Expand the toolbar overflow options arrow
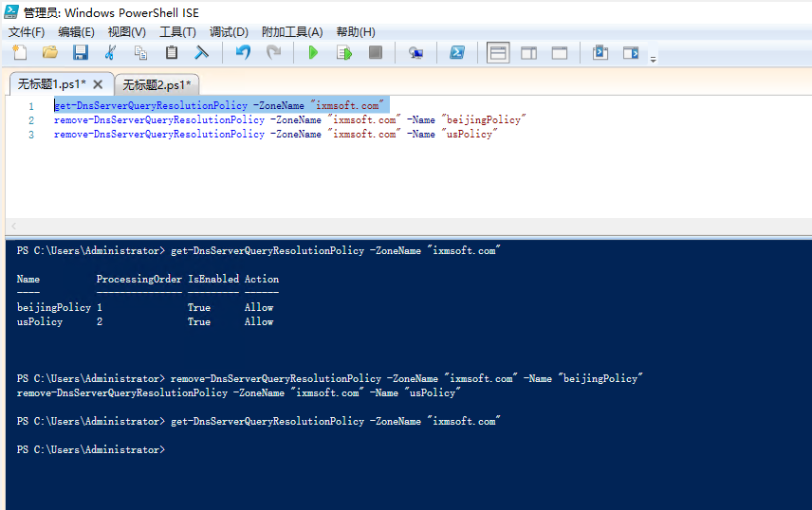The image size is (812, 510). click(654, 60)
